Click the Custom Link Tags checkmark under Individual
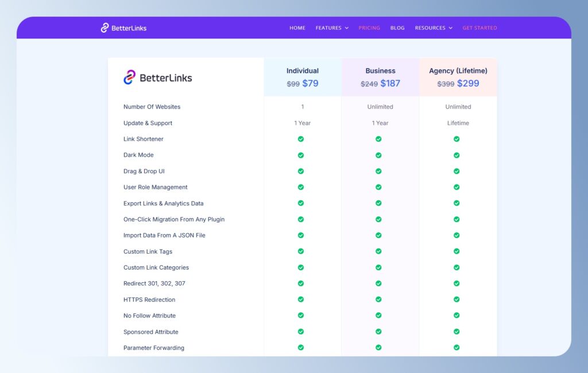 (300, 251)
